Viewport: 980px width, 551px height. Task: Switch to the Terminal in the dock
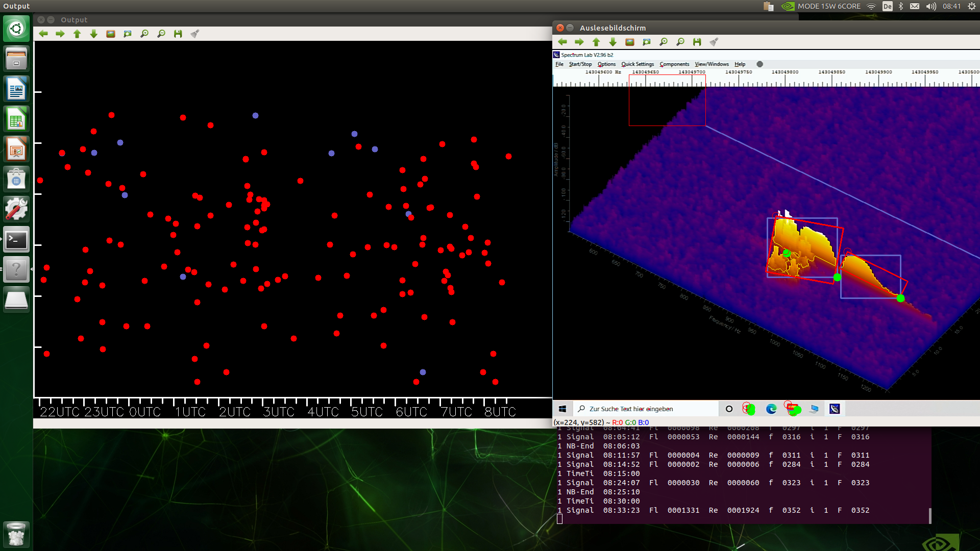[16, 240]
